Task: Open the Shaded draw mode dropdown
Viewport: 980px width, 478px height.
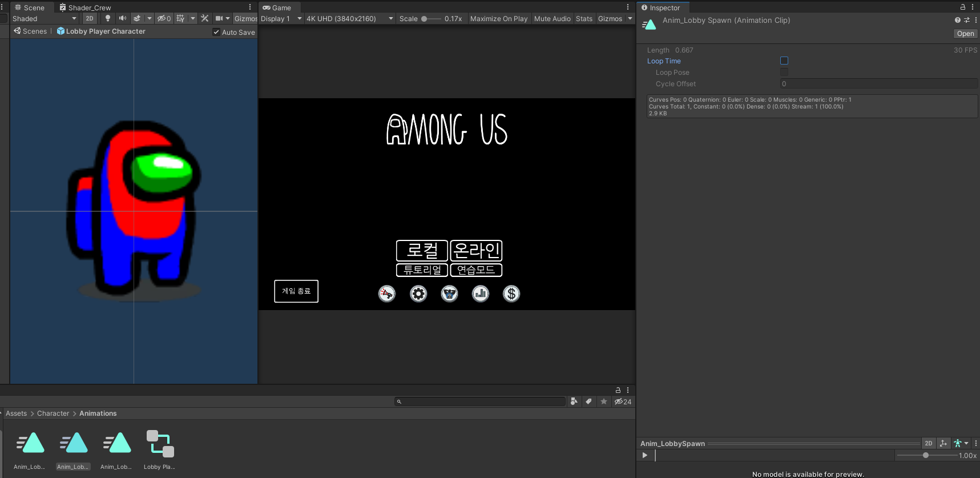Action: [44, 18]
